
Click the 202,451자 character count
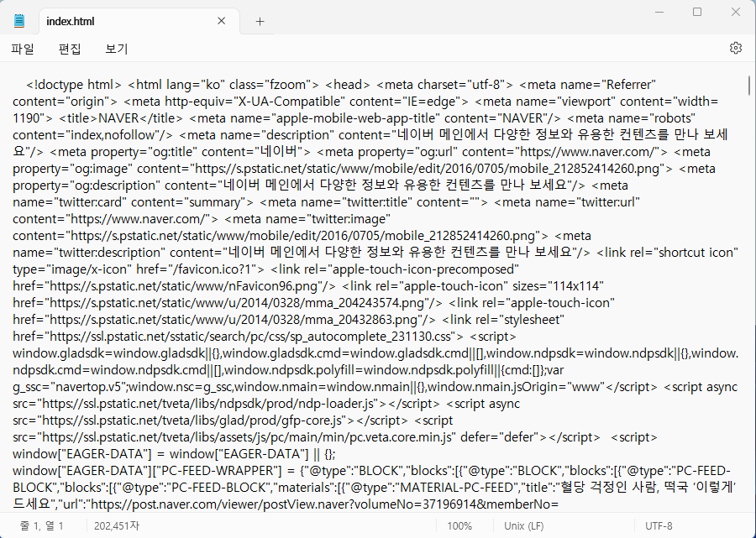[x=117, y=526]
